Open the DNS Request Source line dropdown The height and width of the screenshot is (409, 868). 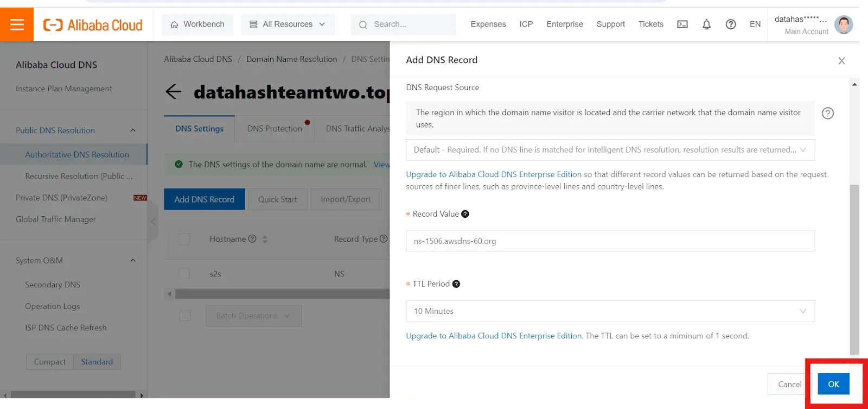[610, 150]
